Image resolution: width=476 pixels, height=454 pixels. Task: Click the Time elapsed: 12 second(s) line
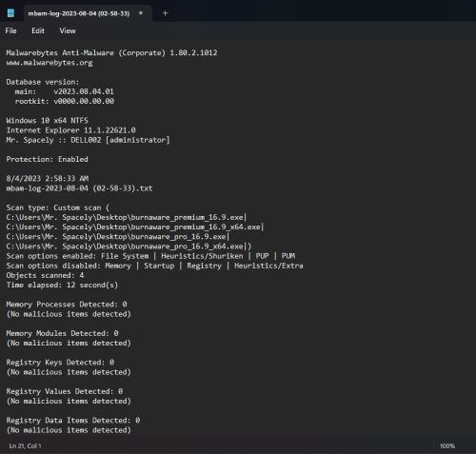[x=62, y=285]
